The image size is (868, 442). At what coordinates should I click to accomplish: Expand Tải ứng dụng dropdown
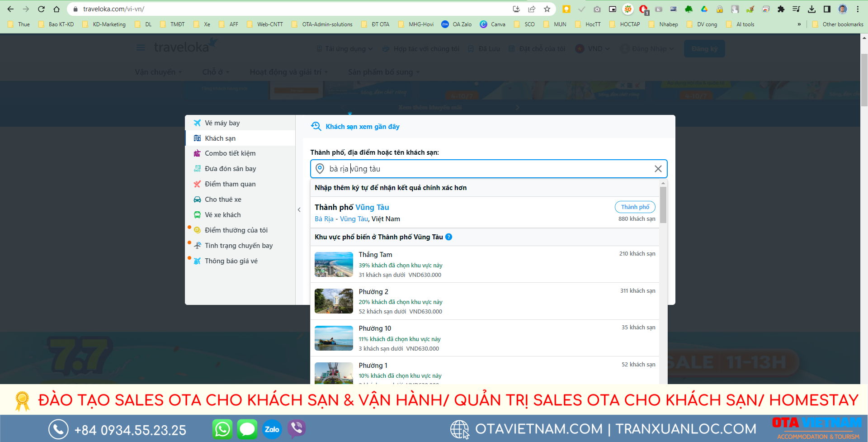[x=344, y=49]
